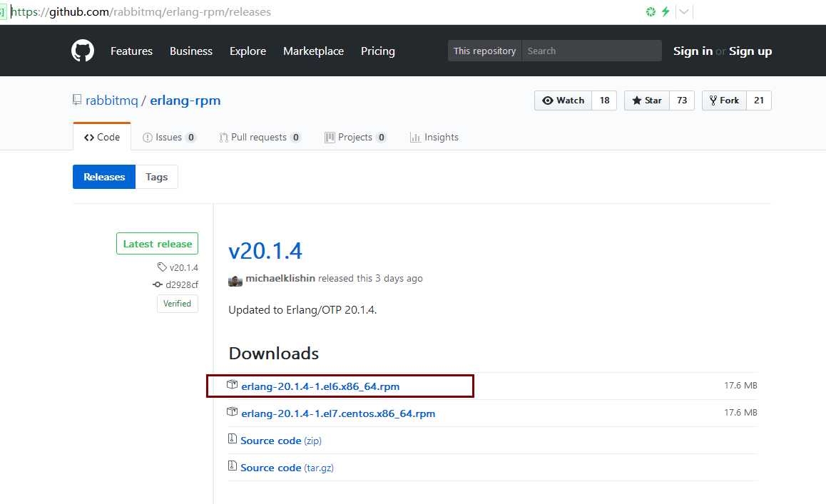Open the Pull requests tab
This screenshot has width=826, height=504.
pyautogui.click(x=260, y=137)
